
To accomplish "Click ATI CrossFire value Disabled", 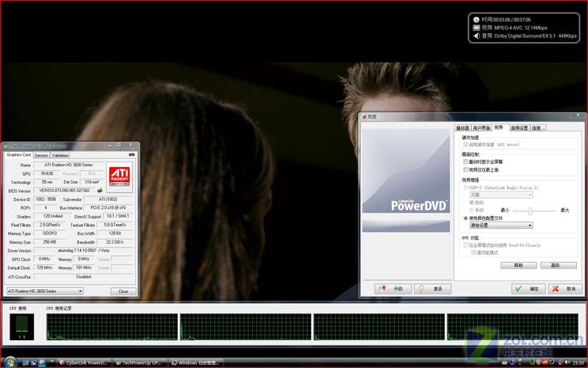I will [84, 277].
